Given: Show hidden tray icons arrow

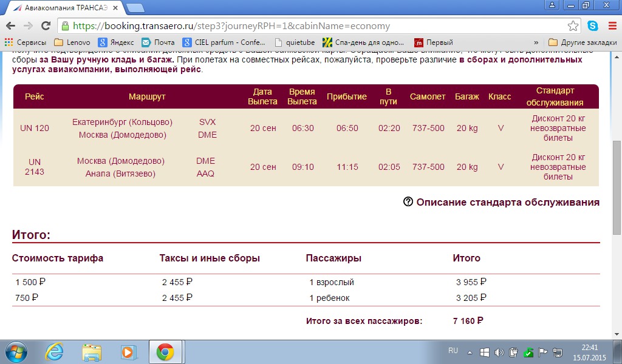Looking at the screenshot, I should 470,352.
